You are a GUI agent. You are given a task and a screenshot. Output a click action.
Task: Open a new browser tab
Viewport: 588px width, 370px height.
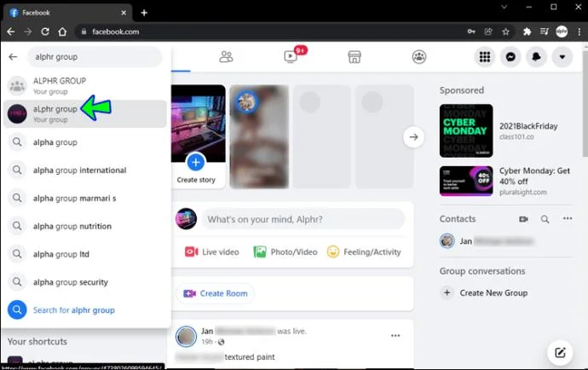click(x=144, y=13)
